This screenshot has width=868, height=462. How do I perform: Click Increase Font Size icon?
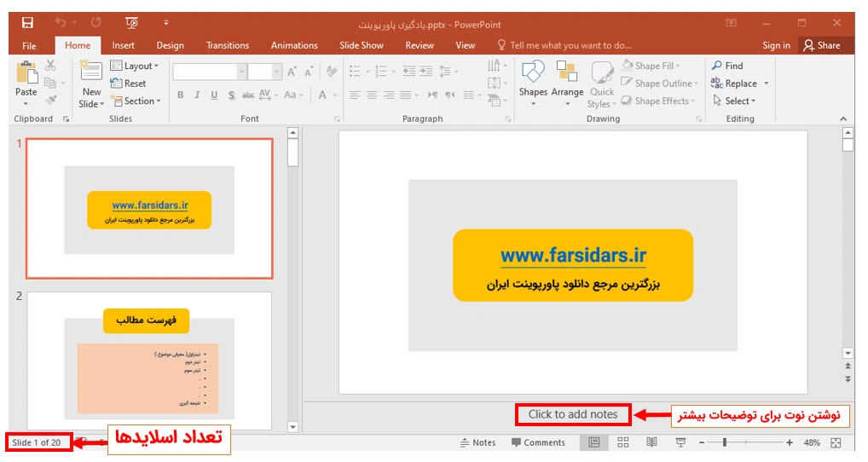(x=292, y=72)
